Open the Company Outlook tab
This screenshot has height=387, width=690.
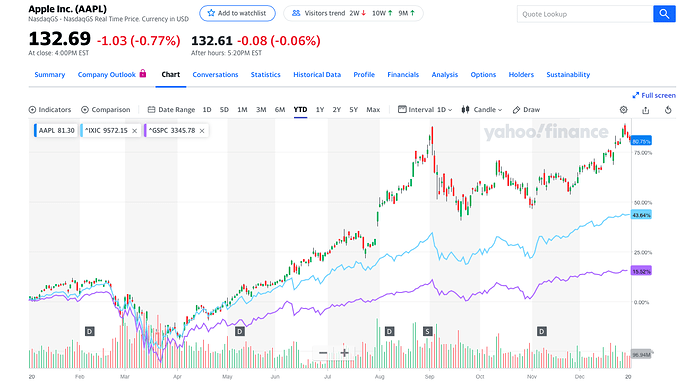pos(106,75)
